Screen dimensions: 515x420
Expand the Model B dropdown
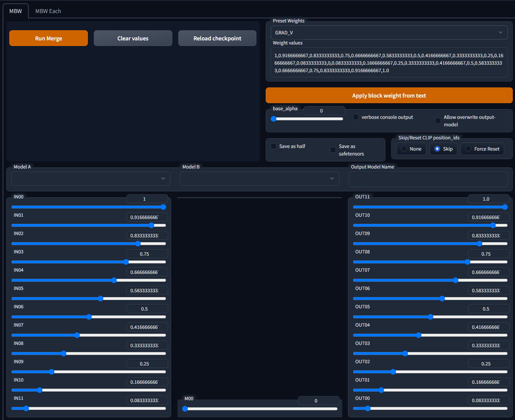[259, 179]
